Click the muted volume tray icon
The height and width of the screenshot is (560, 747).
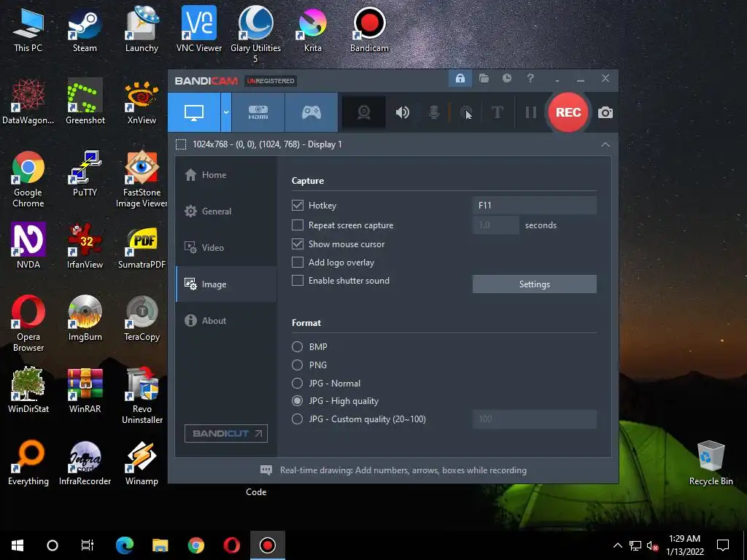(x=652, y=545)
